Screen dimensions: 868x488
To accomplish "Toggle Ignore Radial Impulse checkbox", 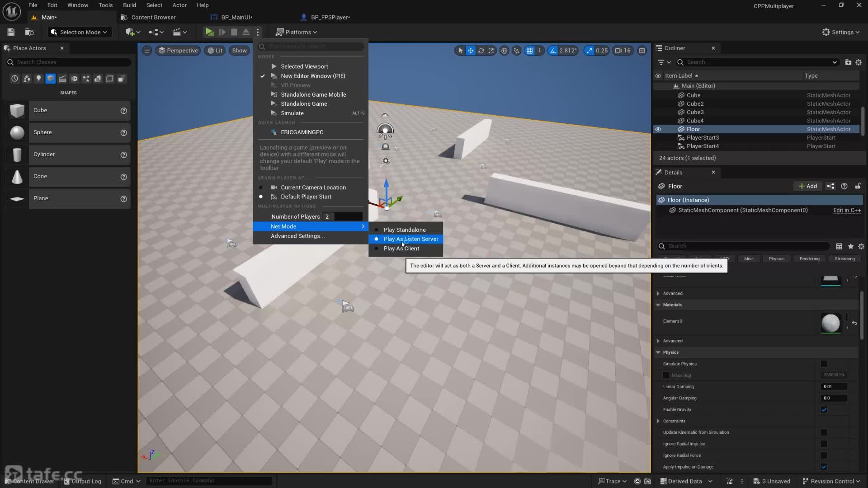I will pos(824,444).
